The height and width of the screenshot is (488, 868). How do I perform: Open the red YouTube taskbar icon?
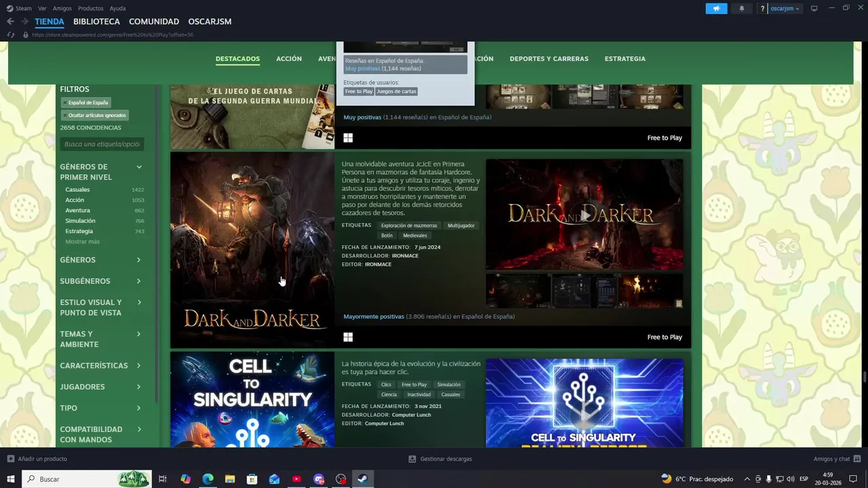tap(296, 479)
